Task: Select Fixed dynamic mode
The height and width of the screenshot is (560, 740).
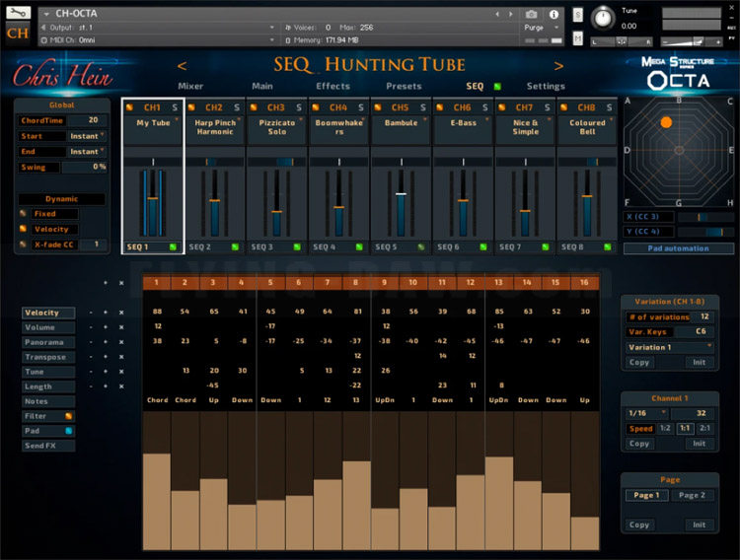Action: (23, 214)
